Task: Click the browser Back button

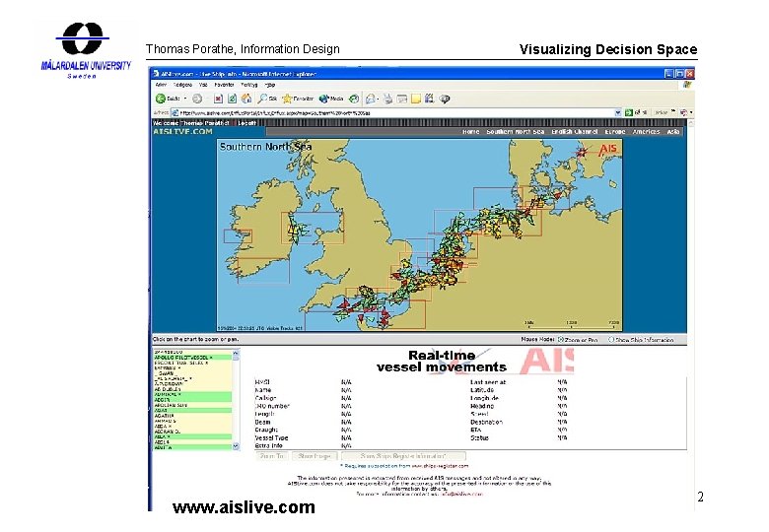Action: [x=167, y=99]
